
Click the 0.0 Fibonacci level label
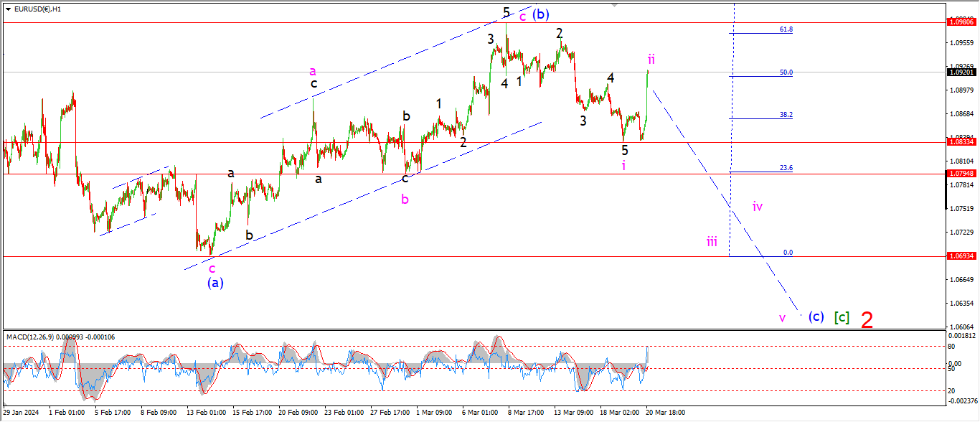tap(787, 253)
